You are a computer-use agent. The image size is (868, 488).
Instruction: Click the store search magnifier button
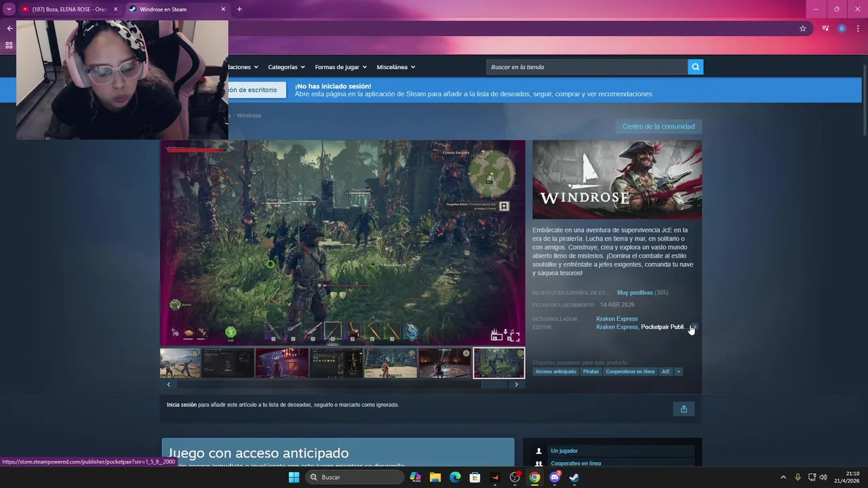coord(695,67)
